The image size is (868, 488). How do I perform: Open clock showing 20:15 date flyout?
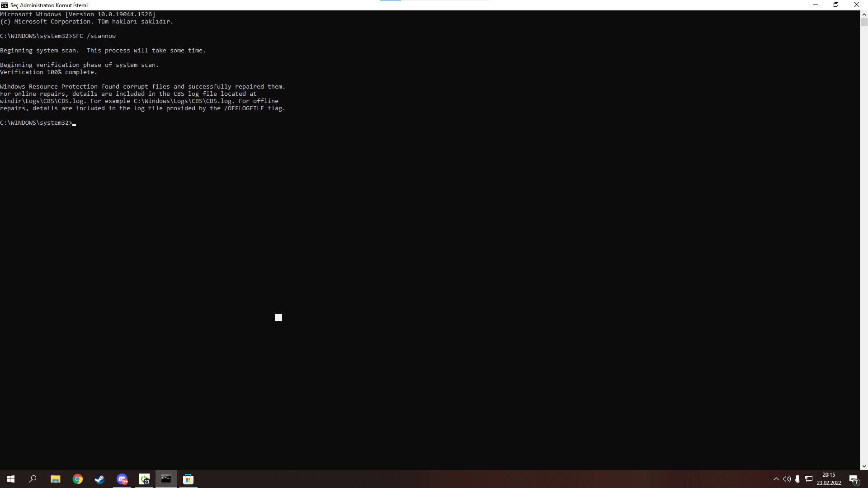pos(829,479)
